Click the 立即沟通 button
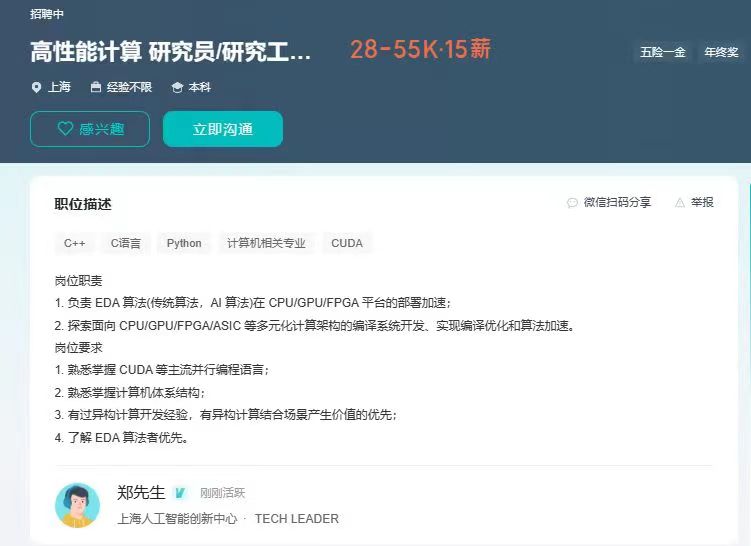The width and height of the screenshot is (751, 546). click(223, 129)
